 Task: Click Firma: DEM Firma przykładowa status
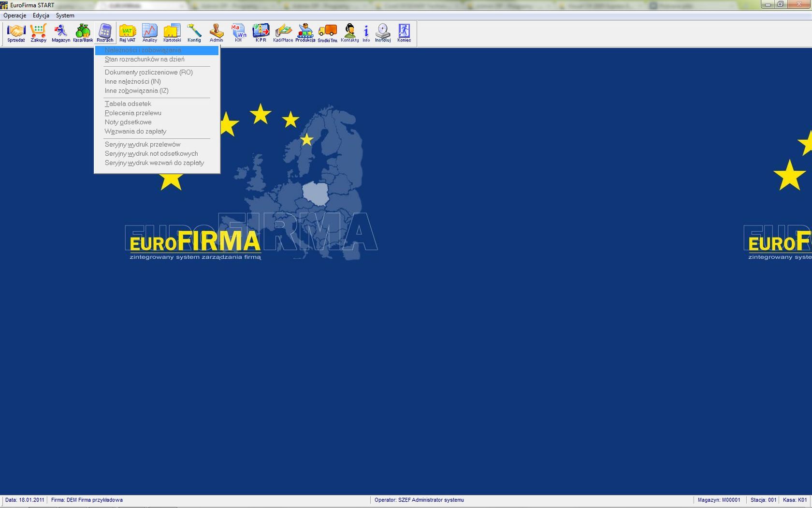pos(87,500)
